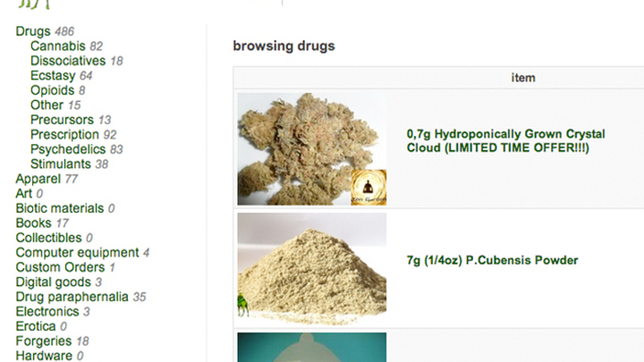Open the P.Cubensis Powder listing title
644x362 pixels.
tap(492, 260)
